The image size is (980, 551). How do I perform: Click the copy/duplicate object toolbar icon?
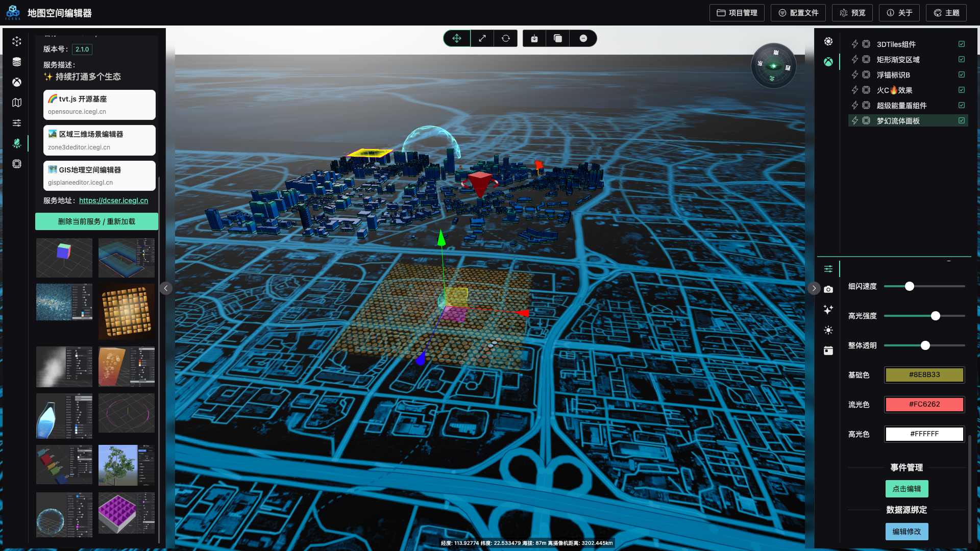click(557, 38)
